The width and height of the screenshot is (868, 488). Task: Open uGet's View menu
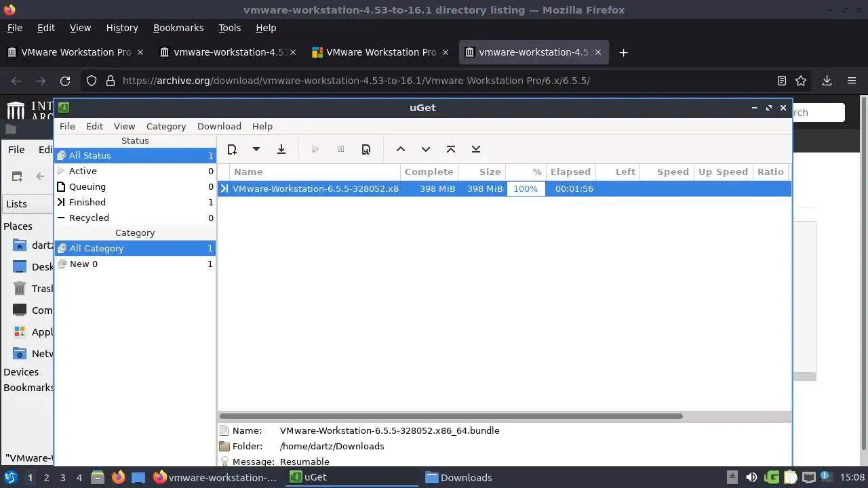pos(124,126)
